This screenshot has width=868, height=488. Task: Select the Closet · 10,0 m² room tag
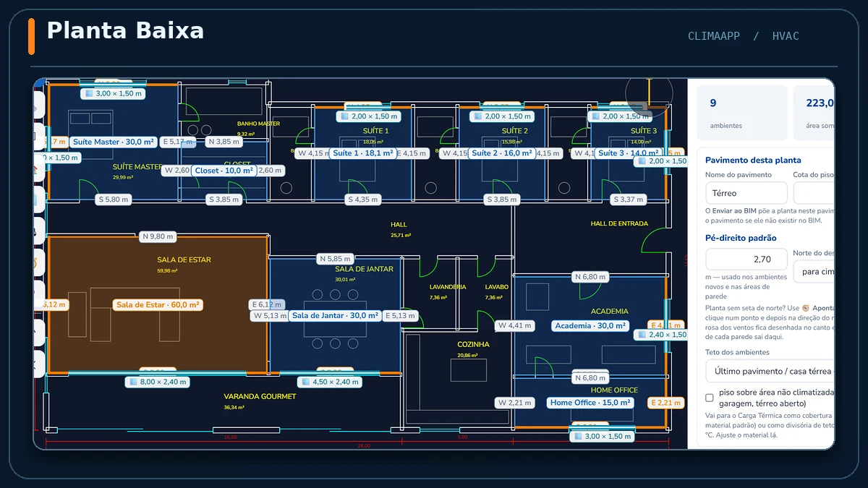[224, 171]
